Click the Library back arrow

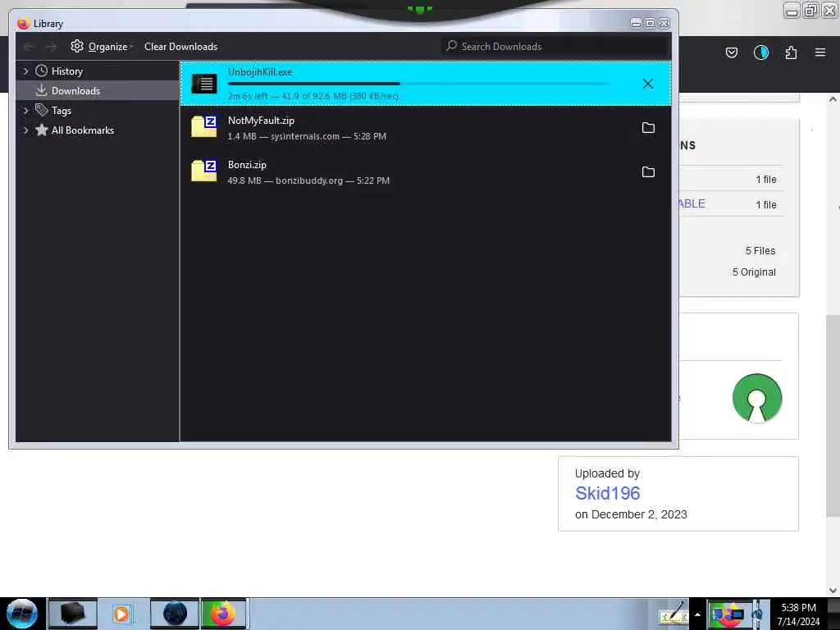[x=30, y=47]
